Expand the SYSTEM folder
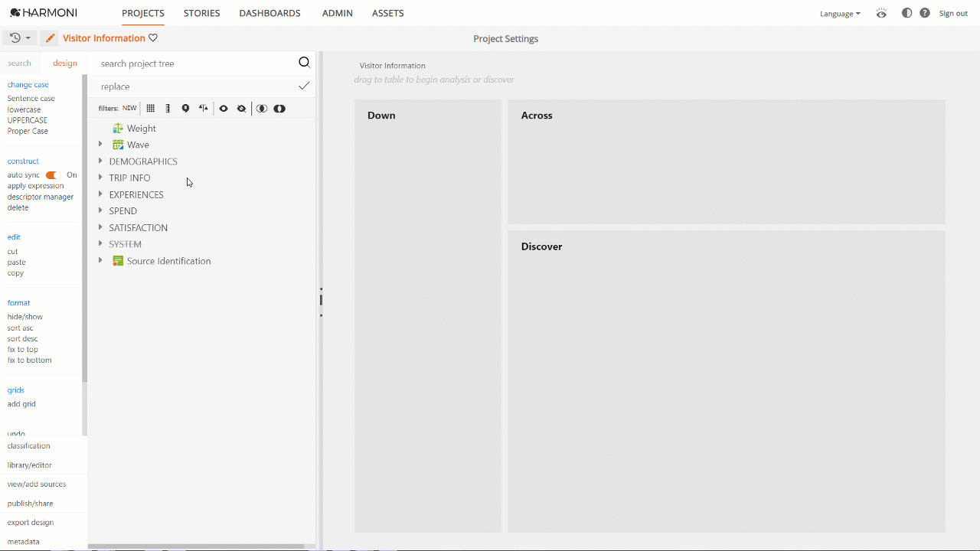Image resolution: width=980 pixels, height=551 pixels. pyautogui.click(x=100, y=243)
